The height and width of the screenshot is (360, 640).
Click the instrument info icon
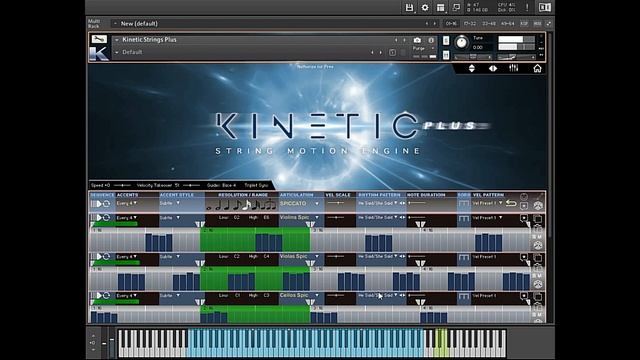tap(431, 40)
